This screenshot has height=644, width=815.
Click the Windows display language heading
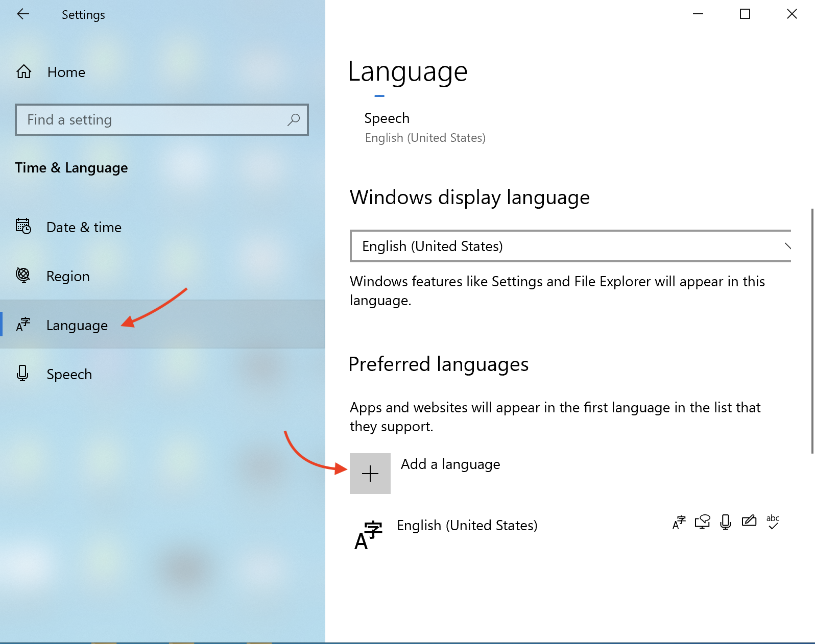(x=470, y=197)
